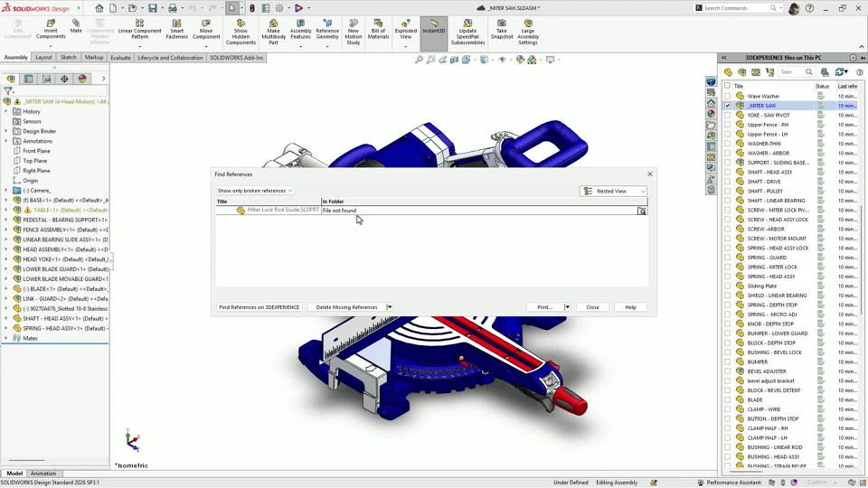Open DisplayManager appearance tab icon
The height and width of the screenshot is (488, 868).
pyautogui.click(x=82, y=79)
